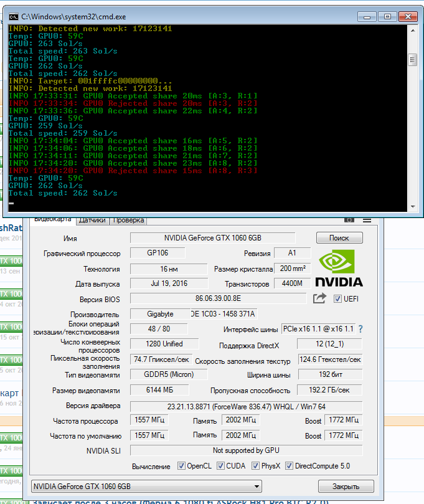Click the 'Jul 19, 2016' release date
This screenshot has height=504, width=424.
[169, 283]
